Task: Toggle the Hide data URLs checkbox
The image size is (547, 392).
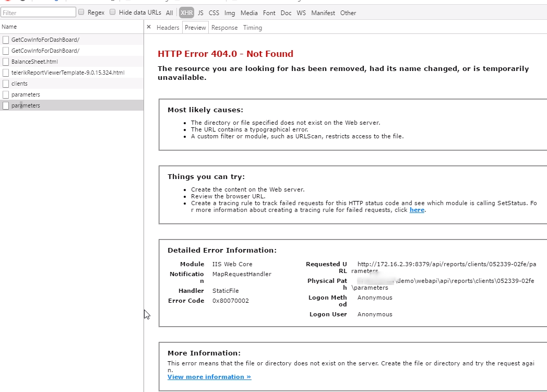Action: coord(113,12)
